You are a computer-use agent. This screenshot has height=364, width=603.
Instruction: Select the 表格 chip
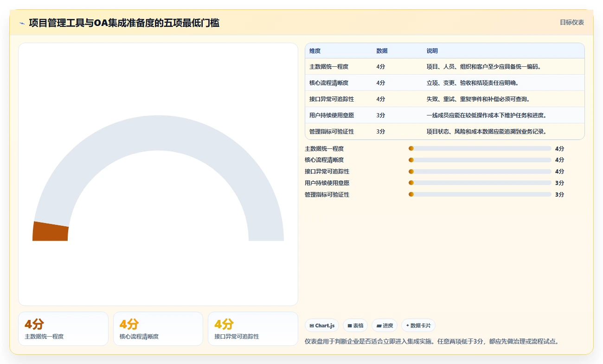pyautogui.click(x=355, y=326)
